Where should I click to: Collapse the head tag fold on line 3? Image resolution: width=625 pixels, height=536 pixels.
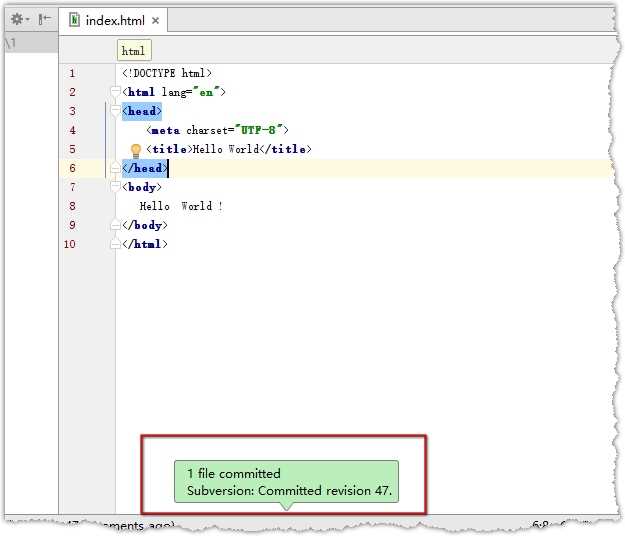(115, 111)
